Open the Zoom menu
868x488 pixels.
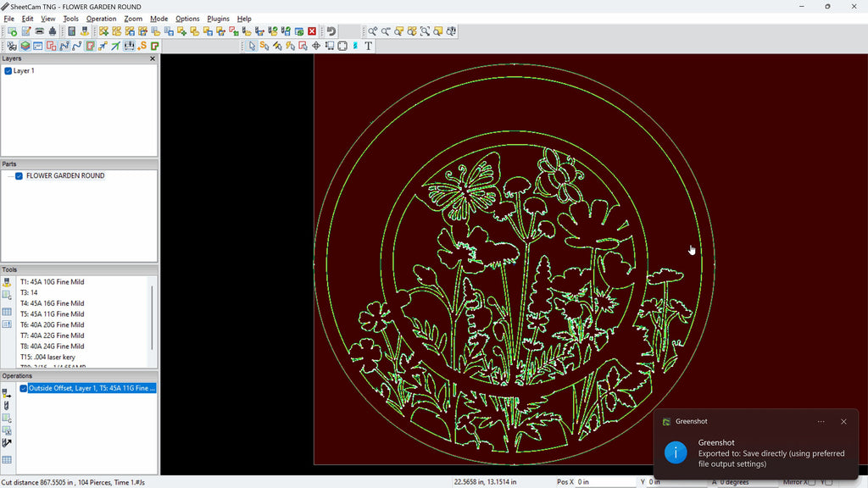[133, 19]
